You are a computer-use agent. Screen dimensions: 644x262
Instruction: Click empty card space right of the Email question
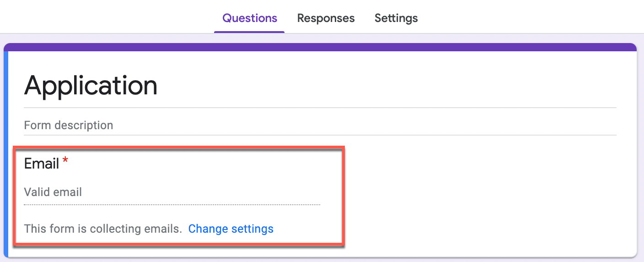[489, 196]
